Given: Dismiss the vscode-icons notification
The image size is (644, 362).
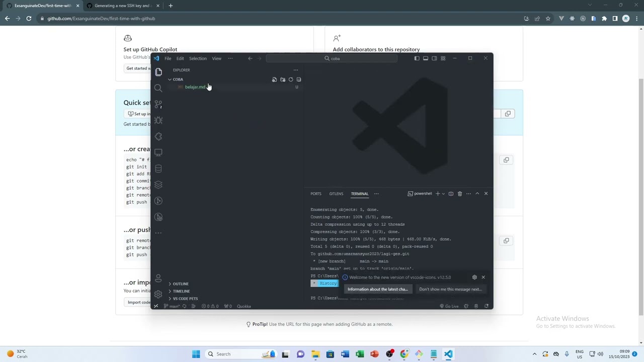Looking at the screenshot, I should point(483,277).
